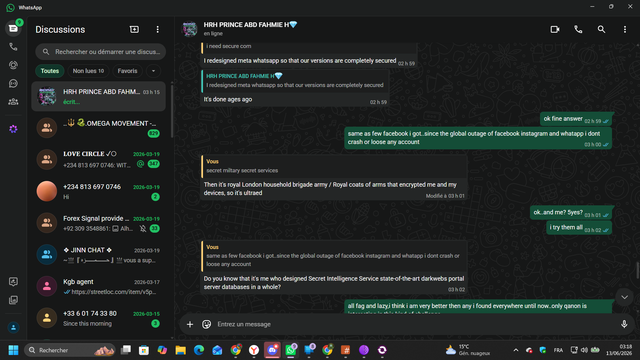The image size is (640, 360).
Task: Click the chat list scrollbar
Action: click(172, 110)
